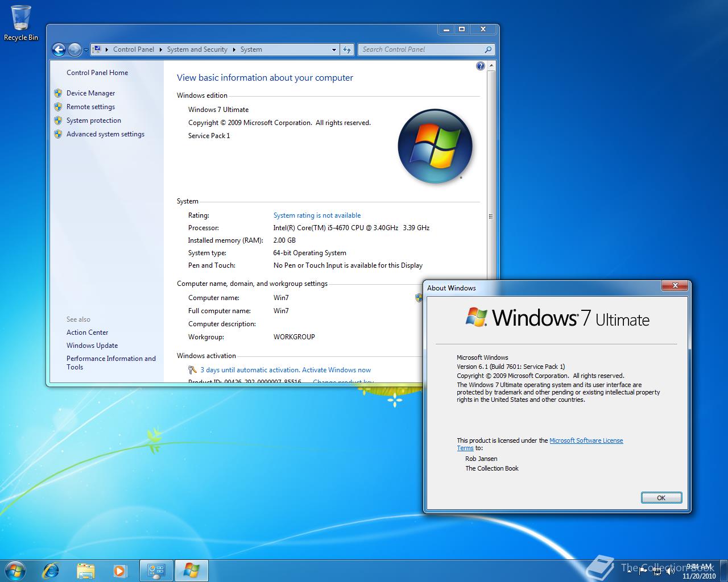728x582 pixels.
Task: Select the Service Pack 1 text
Action: click(x=209, y=136)
